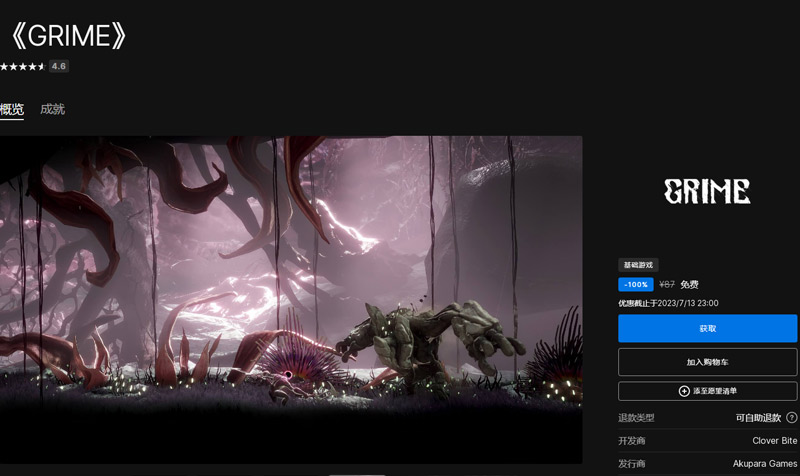The height and width of the screenshot is (476, 800).
Task: Click the refund type help question icon
Action: pos(791,418)
